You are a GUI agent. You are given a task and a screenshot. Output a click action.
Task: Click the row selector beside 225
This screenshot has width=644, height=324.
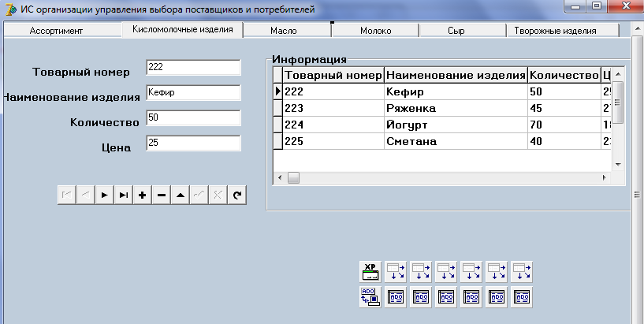coord(278,141)
